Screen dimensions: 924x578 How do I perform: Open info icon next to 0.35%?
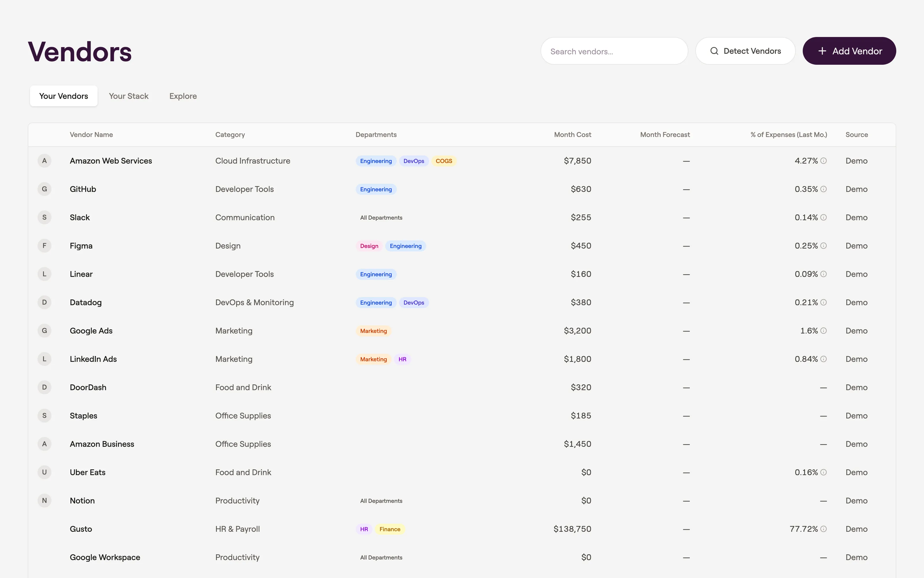(x=824, y=189)
